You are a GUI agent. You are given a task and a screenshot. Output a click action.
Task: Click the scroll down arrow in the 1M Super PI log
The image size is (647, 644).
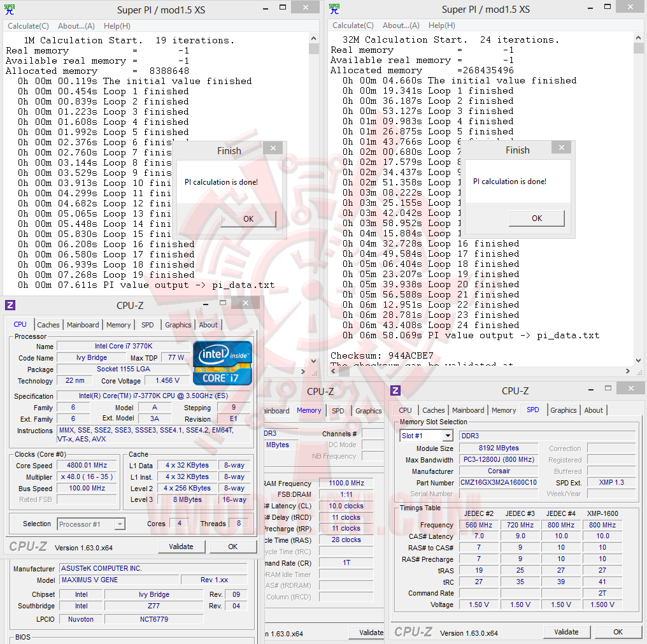(313, 361)
